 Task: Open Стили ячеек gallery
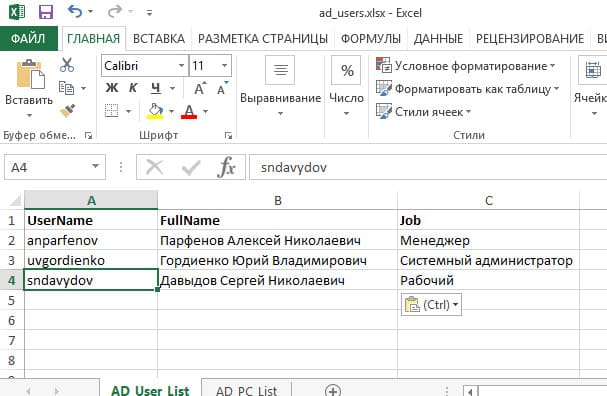pyautogui.click(x=424, y=112)
